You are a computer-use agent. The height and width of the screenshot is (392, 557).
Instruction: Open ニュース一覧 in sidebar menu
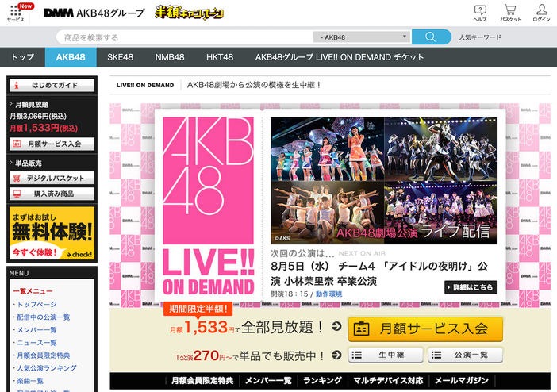(37, 343)
